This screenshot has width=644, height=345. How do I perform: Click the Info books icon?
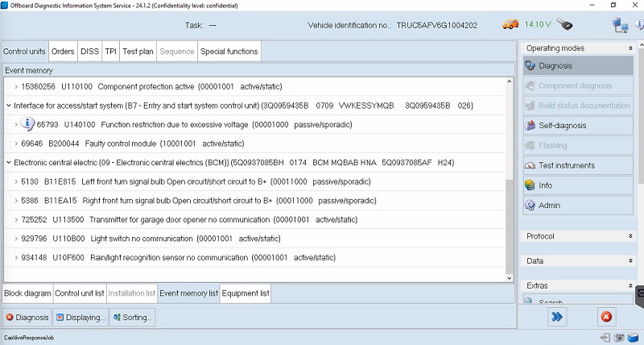point(530,185)
